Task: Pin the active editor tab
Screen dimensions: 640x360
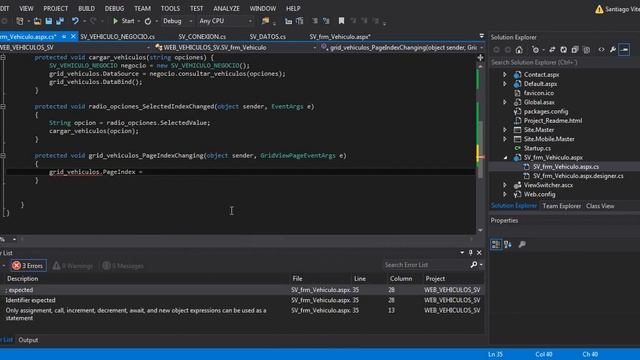Action: point(64,37)
